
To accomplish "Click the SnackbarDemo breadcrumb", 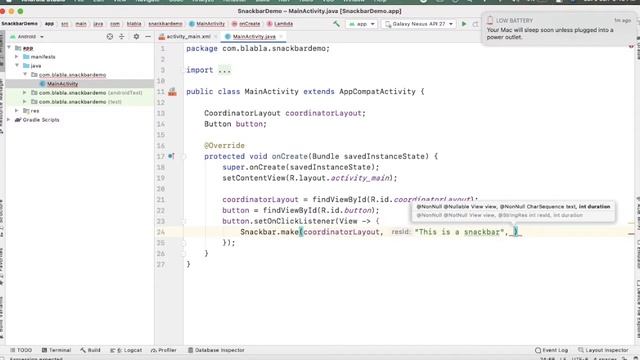I will (19, 24).
